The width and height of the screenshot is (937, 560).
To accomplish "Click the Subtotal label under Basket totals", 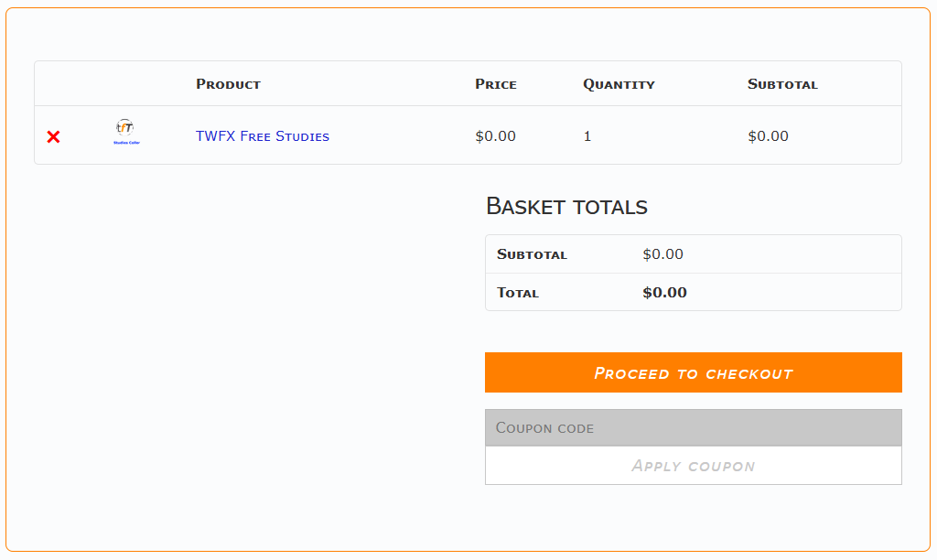I will click(x=532, y=254).
